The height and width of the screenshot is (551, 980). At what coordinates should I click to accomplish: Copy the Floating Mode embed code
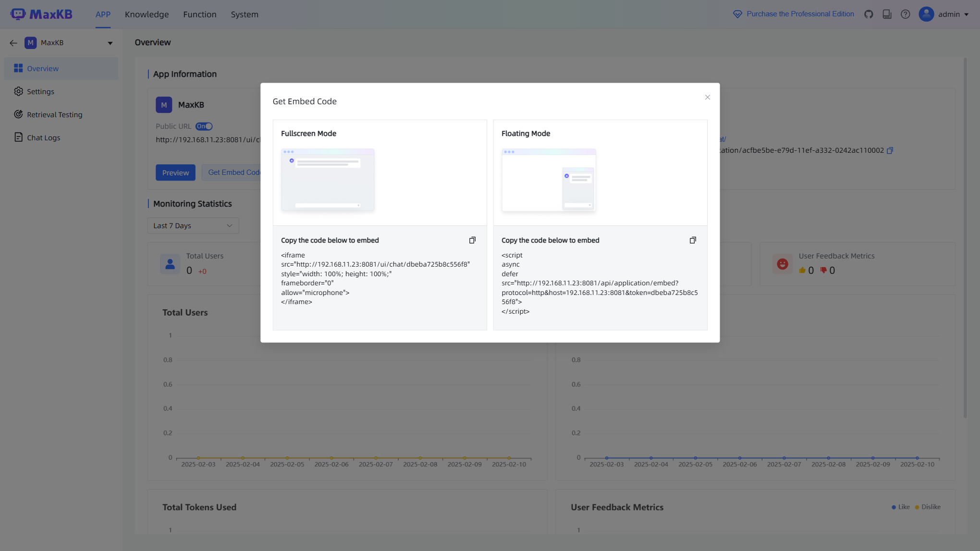pos(693,240)
